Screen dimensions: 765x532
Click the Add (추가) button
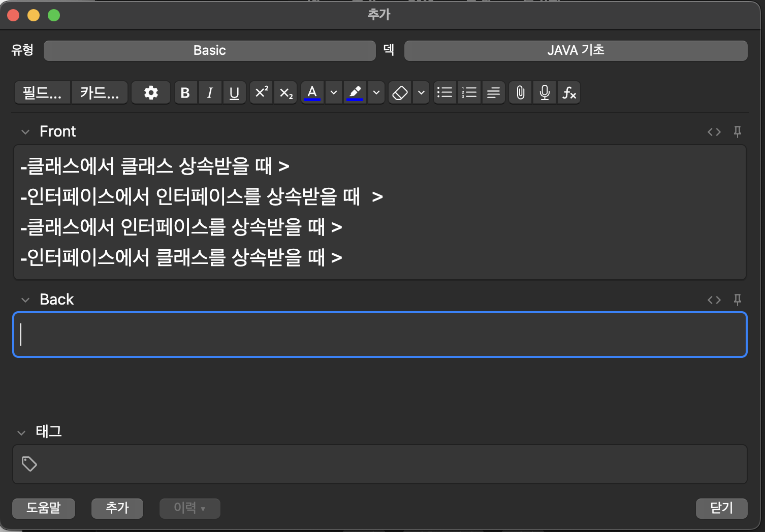point(117,508)
